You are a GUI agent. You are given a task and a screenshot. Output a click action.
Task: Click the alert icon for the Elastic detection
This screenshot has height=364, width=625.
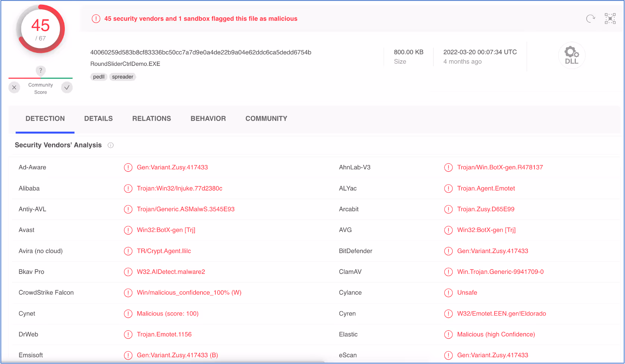point(448,334)
